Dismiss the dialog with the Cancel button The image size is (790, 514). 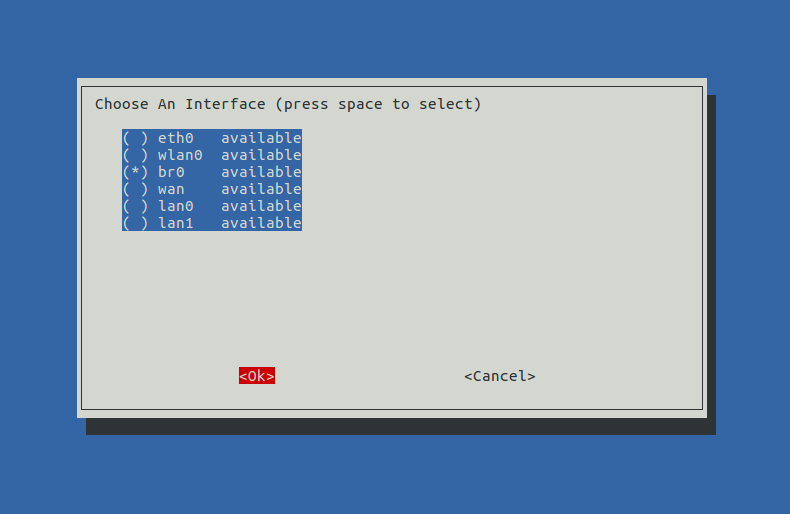(x=500, y=376)
